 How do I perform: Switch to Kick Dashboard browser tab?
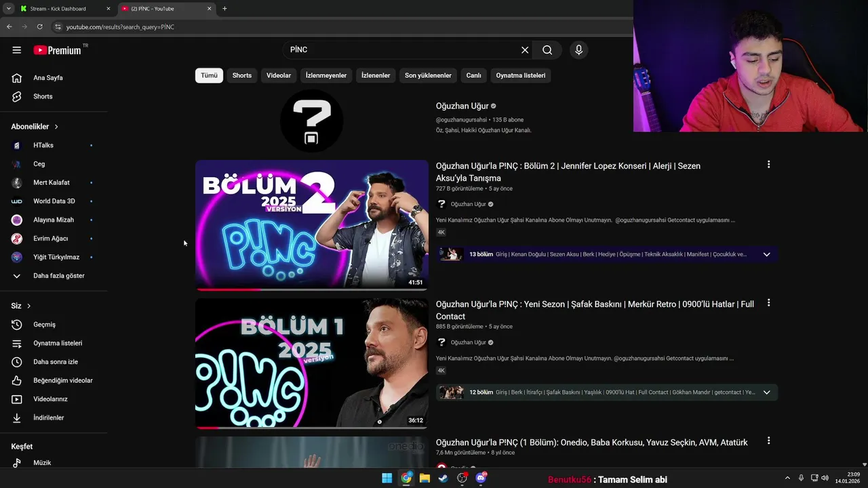click(x=58, y=9)
